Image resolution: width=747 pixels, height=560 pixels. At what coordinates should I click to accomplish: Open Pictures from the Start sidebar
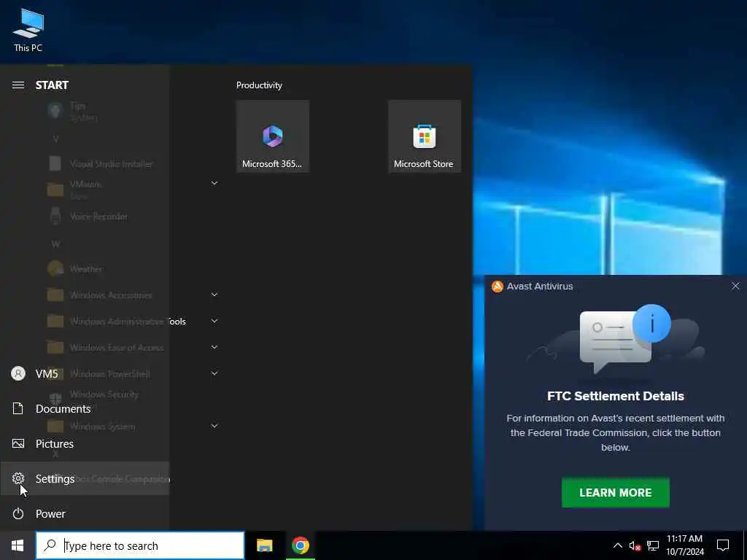[x=85, y=444]
